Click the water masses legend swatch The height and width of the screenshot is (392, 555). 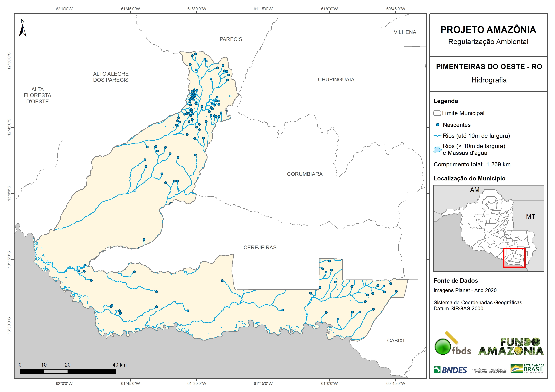pyautogui.click(x=437, y=149)
